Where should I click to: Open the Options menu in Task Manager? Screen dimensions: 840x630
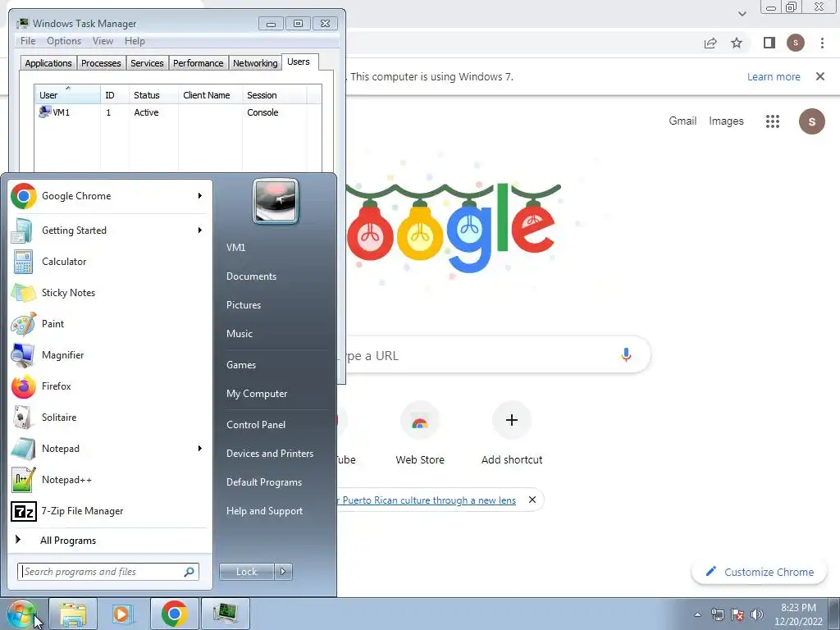(64, 41)
